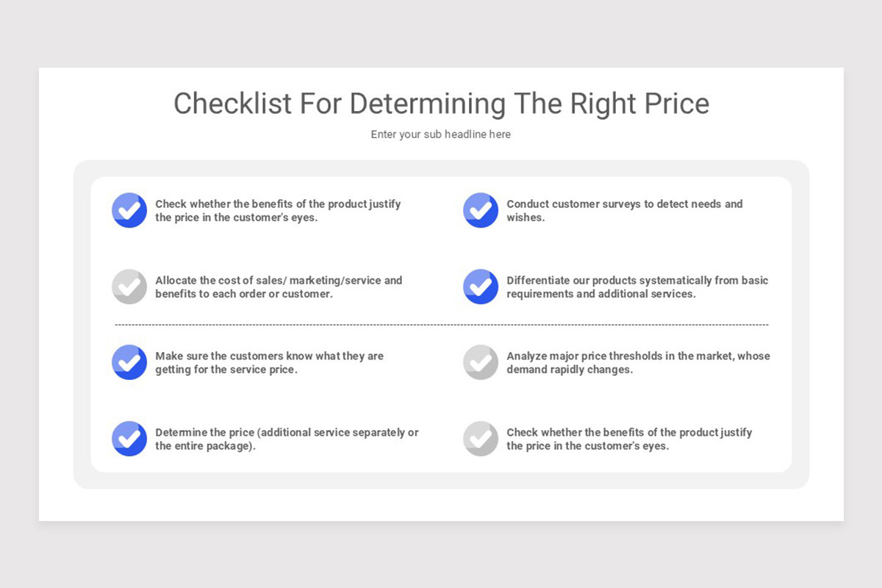Click the blue checkmark beside 'Make sure the customers know'
The image size is (882, 588).
pos(129,362)
